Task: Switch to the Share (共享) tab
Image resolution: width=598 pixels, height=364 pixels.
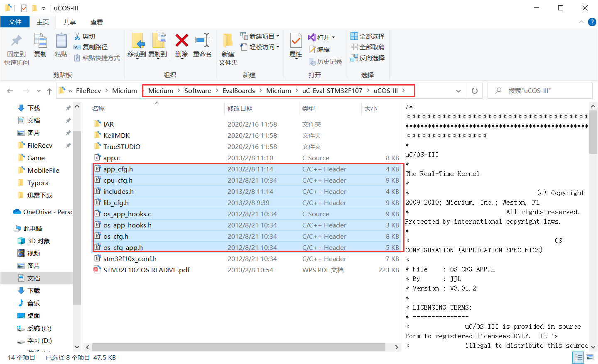Action: pos(70,22)
